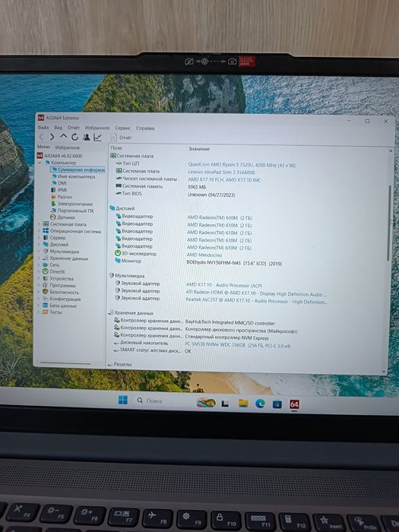
Task: Refresh the page using the circular arrow icon
Action: tap(74, 137)
